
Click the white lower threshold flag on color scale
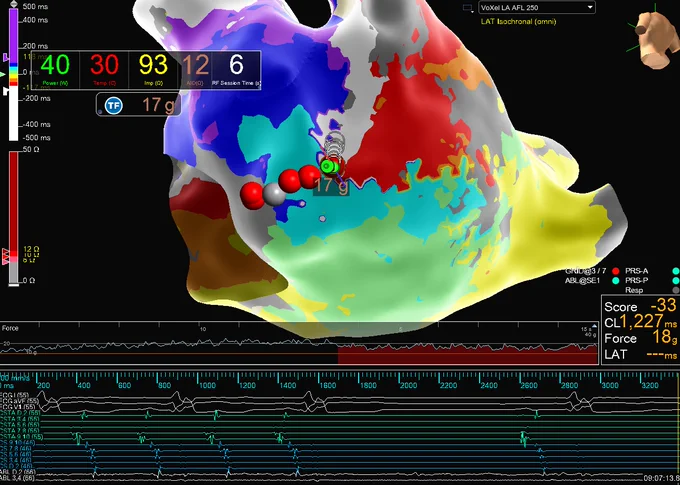[5, 91]
